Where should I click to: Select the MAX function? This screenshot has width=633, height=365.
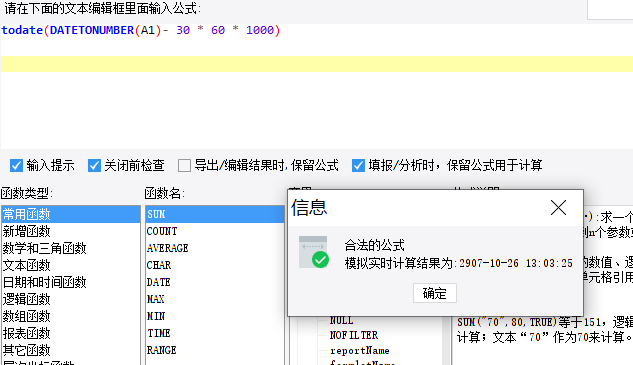pos(215,299)
